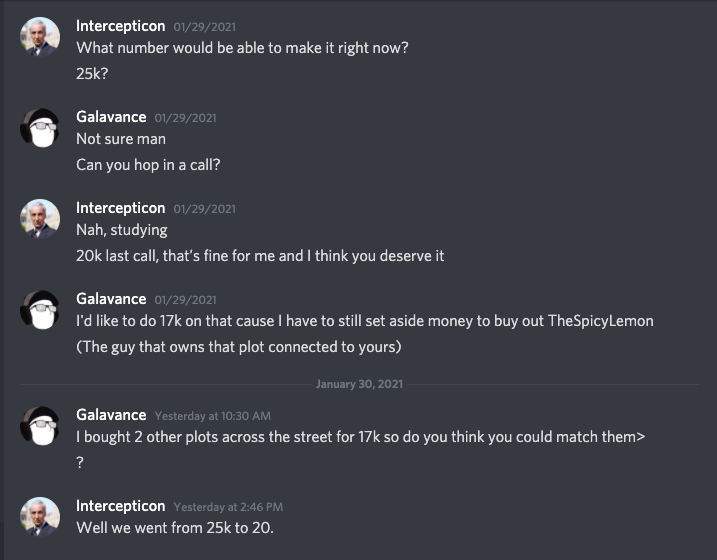The width and height of the screenshot is (717, 560).
Task: Click the first 01/29/2021 timestamp next to Intercepticon
Action: point(204,27)
